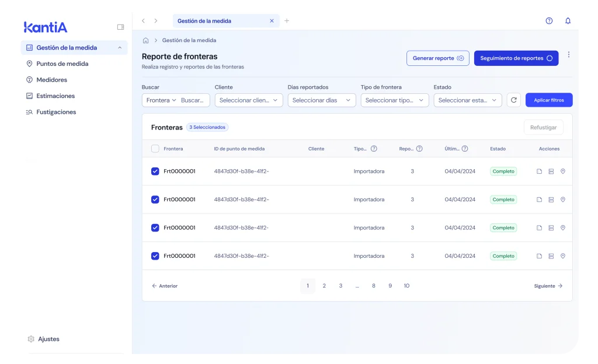Click the location pin icon in the first row
598x364 pixels.
coord(562,171)
